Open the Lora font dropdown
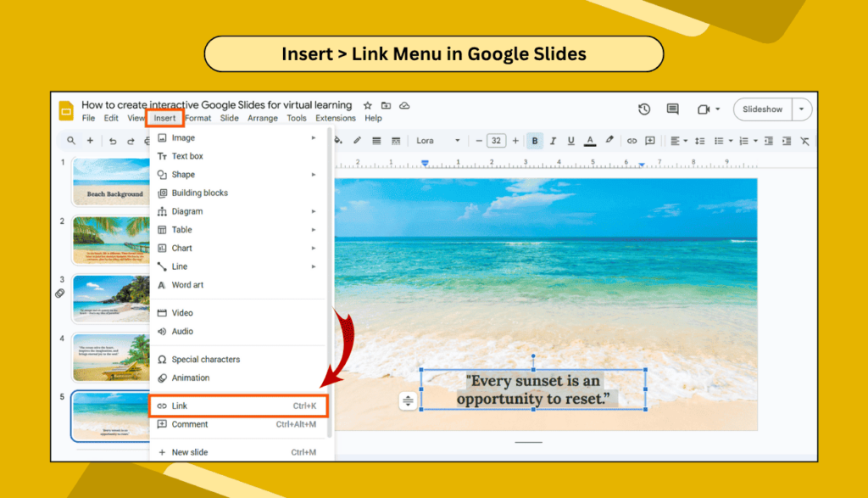 click(437, 141)
